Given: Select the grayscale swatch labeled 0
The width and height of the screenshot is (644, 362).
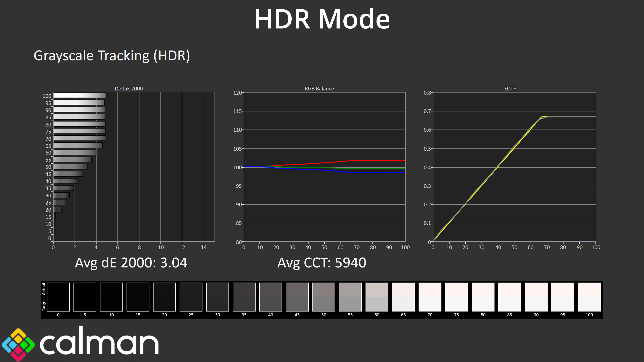Looking at the screenshot, I should pyautogui.click(x=58, y=297).
